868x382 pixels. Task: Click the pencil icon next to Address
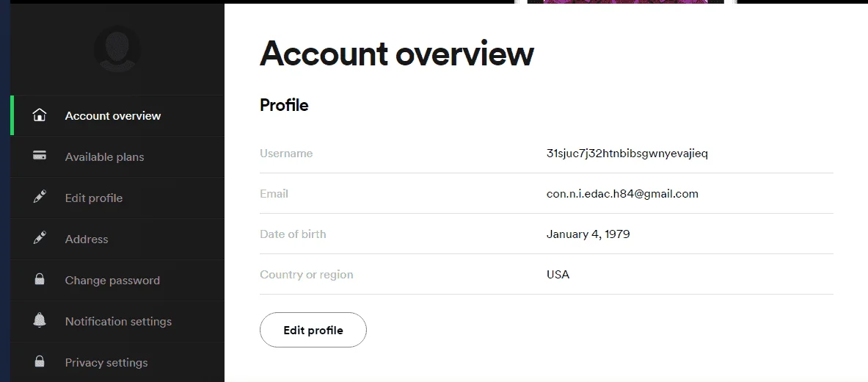40,238
